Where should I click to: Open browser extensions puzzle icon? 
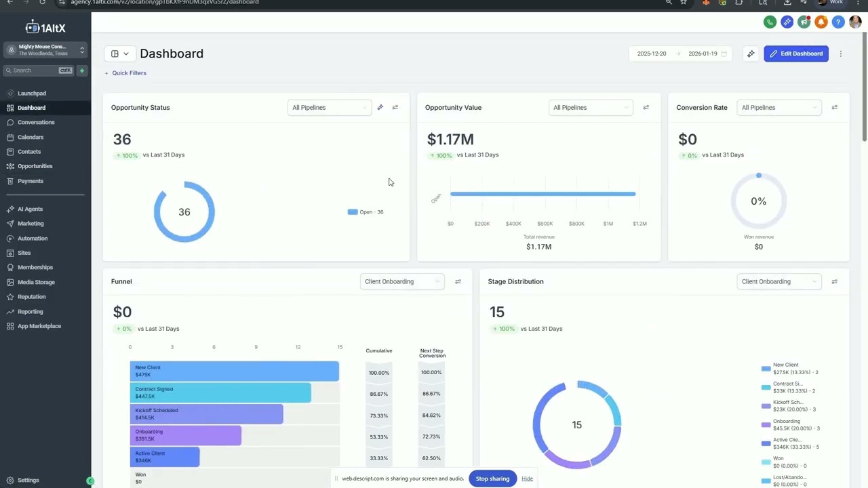[739, 3]
